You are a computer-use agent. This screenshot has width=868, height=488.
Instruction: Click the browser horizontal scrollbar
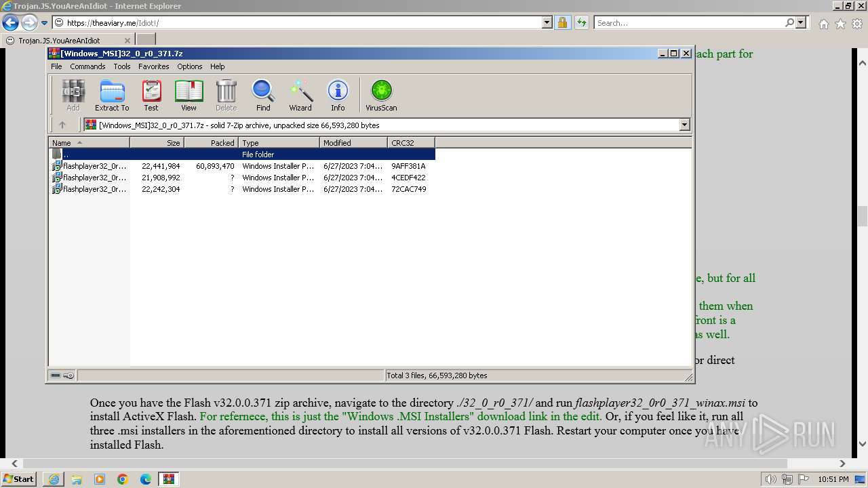point(404,464)
